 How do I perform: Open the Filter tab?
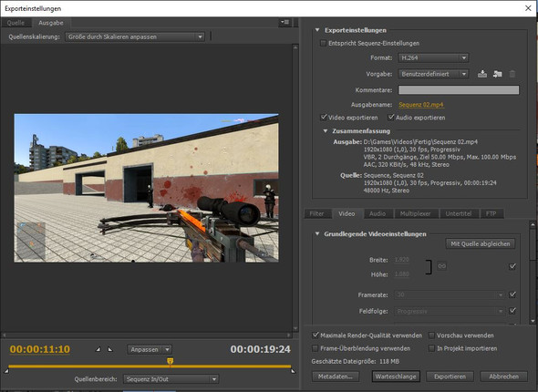(x=316, y=213)
